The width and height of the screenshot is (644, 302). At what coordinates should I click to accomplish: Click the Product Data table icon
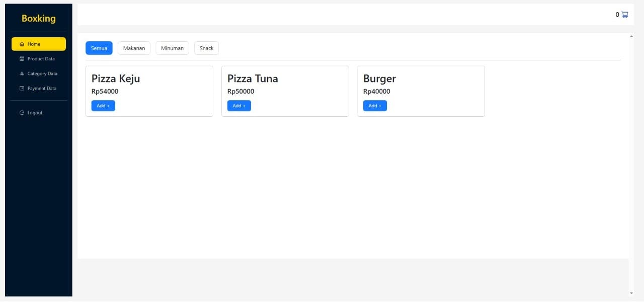[x=22, y=59]
